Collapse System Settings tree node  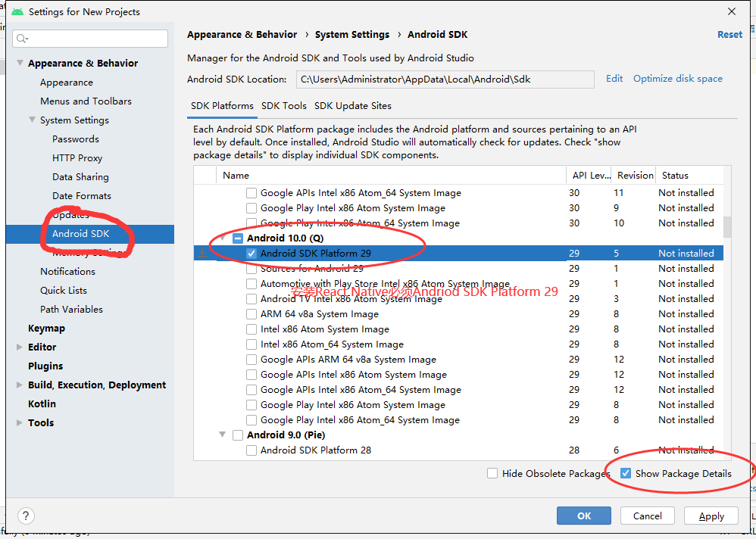[x=32, y=120]
